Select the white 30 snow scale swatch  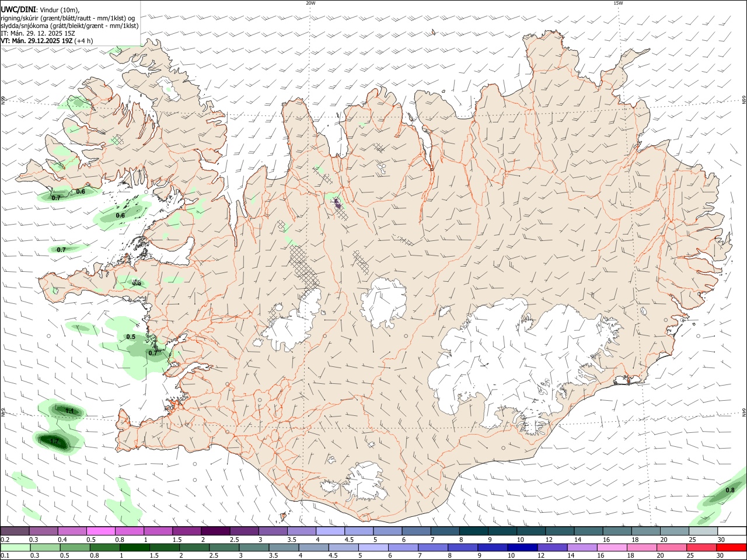click(x=732, y=531)
